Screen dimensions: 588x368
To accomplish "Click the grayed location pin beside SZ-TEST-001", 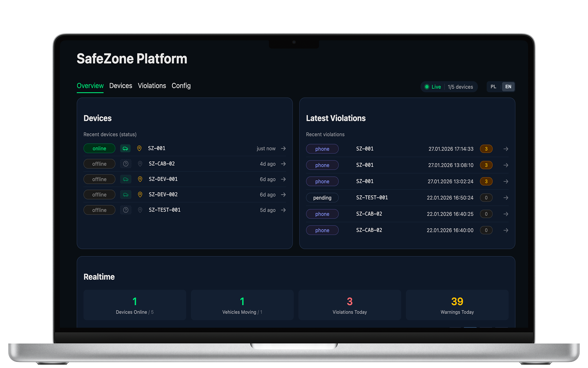I will click(140, 210).
